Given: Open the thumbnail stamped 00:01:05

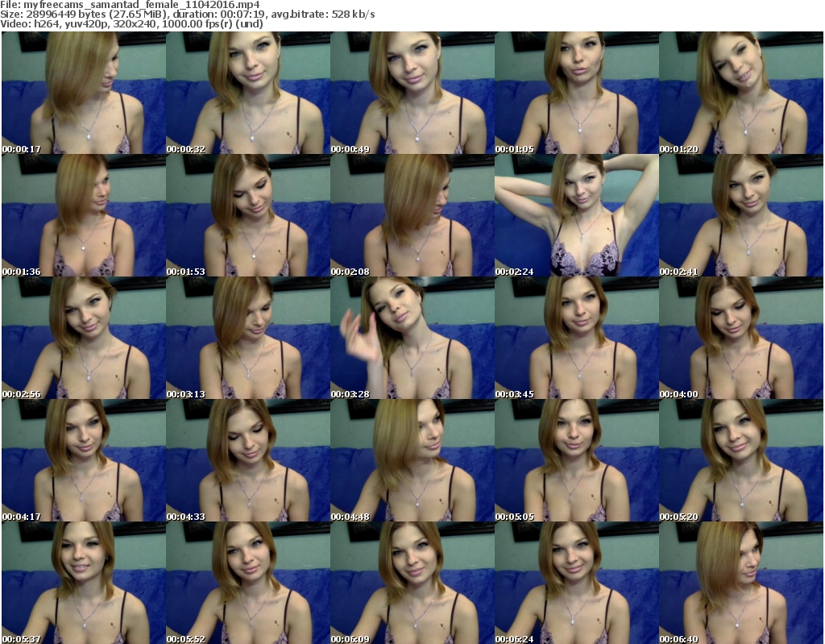Looking at the screenshot, I should pyautogui.click(x=577, y=93).
